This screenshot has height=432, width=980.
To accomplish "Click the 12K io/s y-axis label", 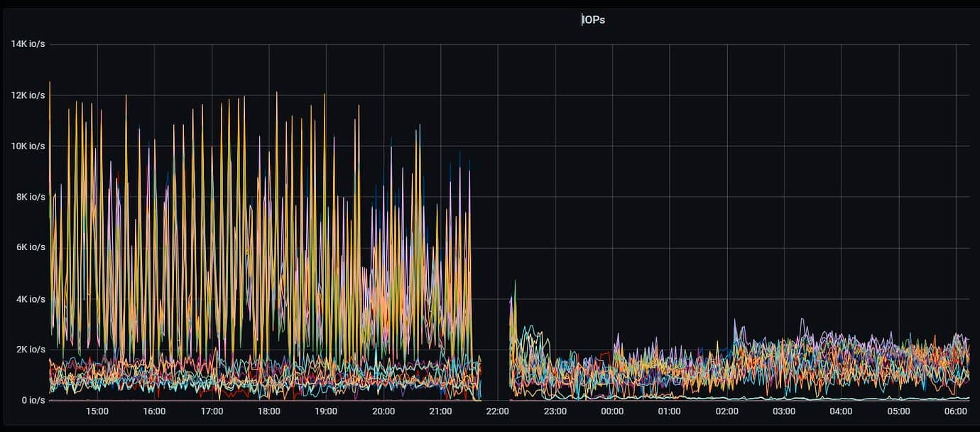I will [28, 95].
